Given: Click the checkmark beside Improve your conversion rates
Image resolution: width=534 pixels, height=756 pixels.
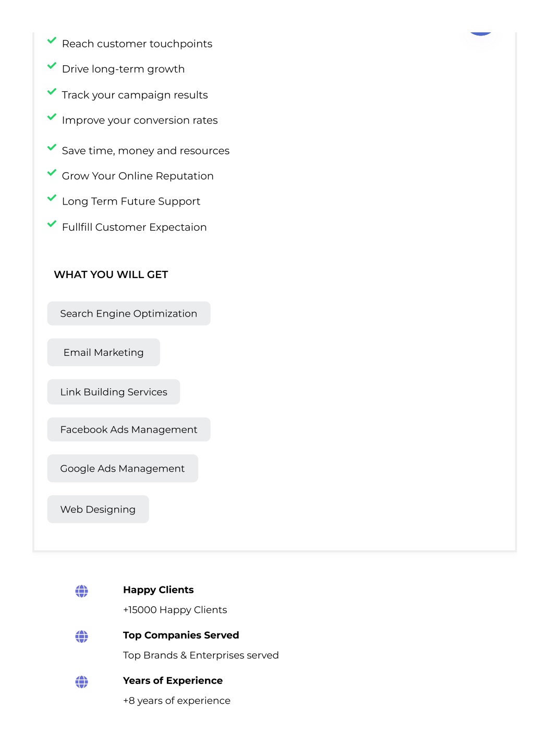Looking at the screenshot, I should 52,117.
